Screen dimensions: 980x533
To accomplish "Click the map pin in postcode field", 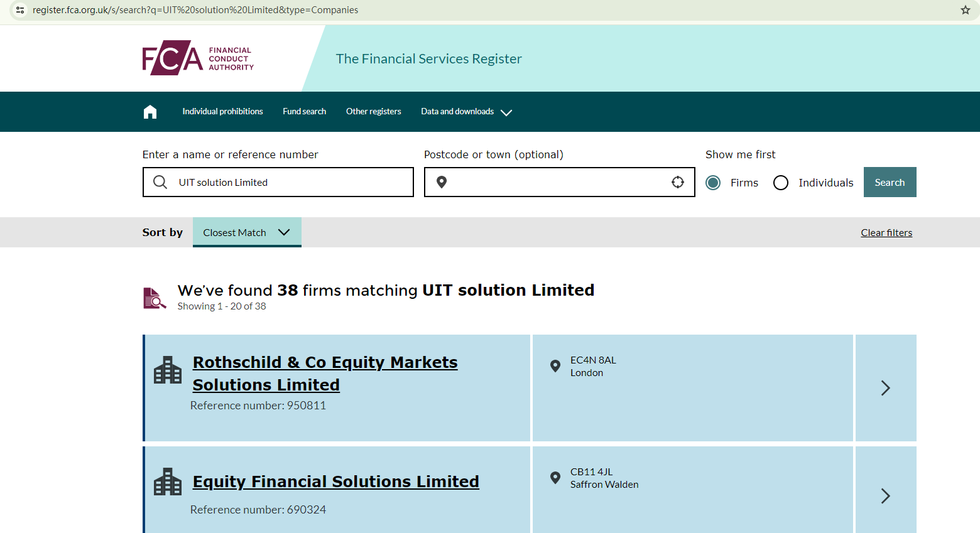I will click(442, 182).
